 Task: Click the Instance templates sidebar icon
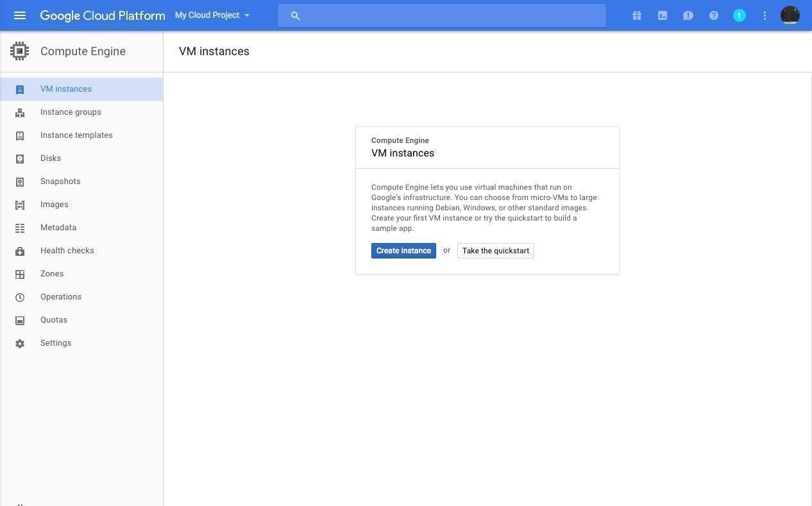point(20,136)
